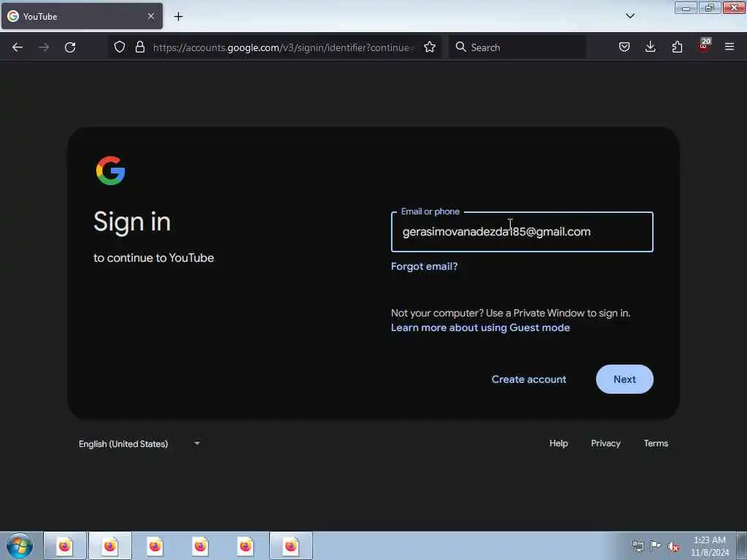Click Create account
Image resolution: width=747 pixels, height=560 pixels.
click(529, 379)
